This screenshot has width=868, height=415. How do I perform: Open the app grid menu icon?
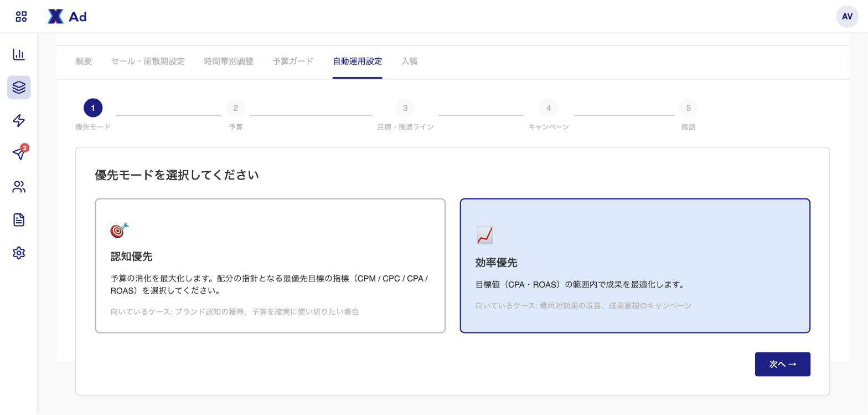pyautogui.click(x=21, y=17)
